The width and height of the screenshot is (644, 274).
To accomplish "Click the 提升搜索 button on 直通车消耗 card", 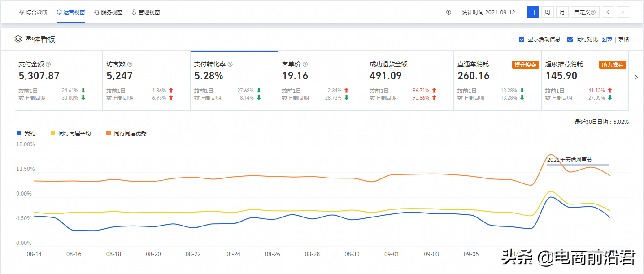I will pyautogui.click(x=525, y=64).
